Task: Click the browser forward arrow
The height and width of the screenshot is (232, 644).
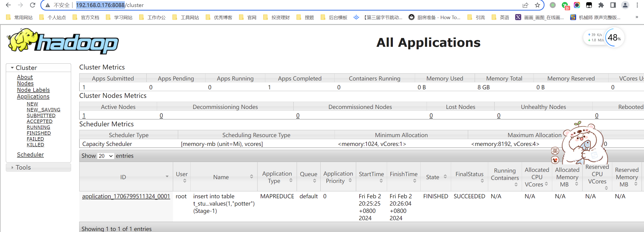Action: tap(21, 5)
